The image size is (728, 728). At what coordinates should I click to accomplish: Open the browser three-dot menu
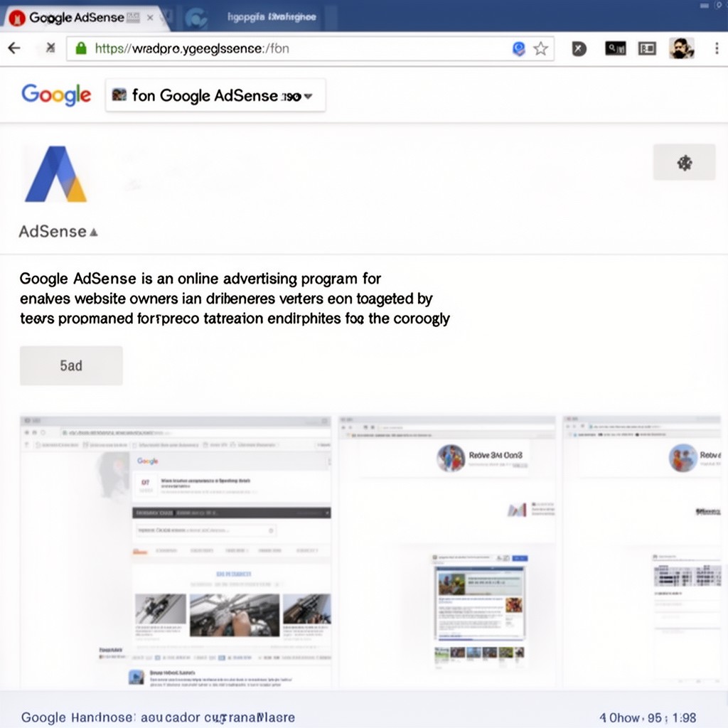(x=717, y=48)
